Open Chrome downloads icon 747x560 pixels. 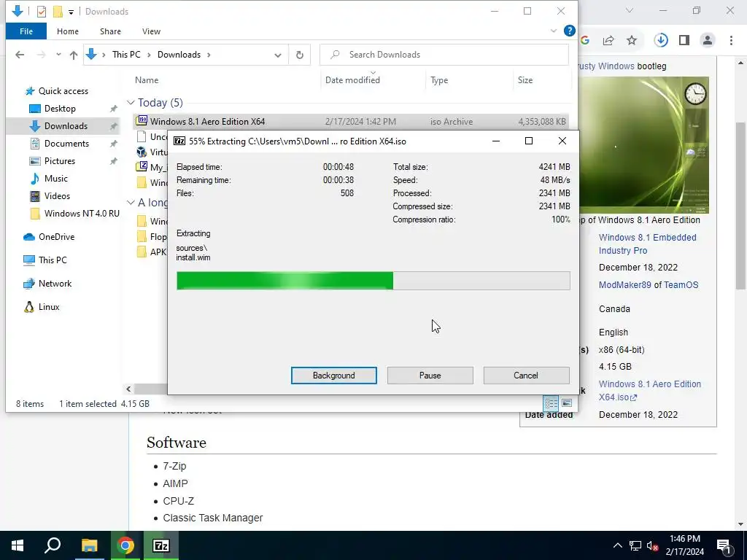click(x=661, y=41)
